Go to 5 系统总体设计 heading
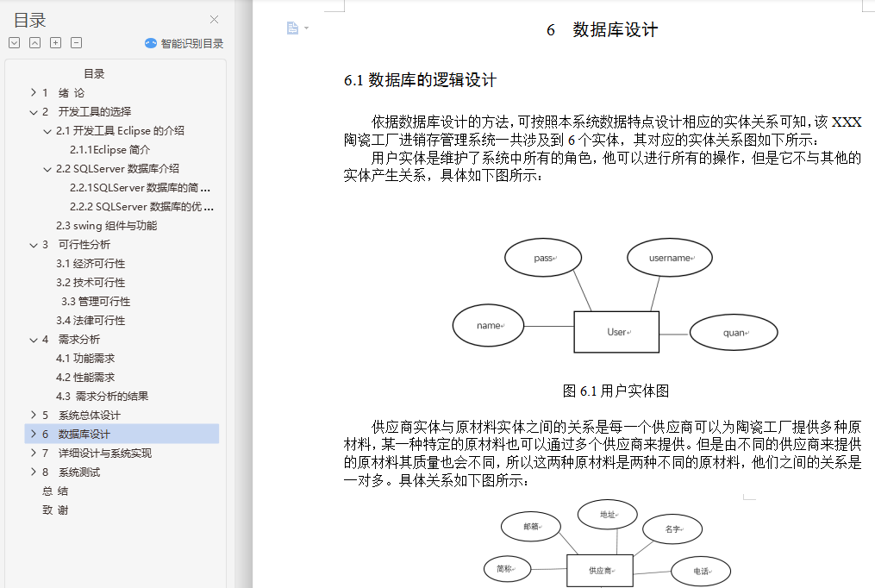 click(82, 415)
